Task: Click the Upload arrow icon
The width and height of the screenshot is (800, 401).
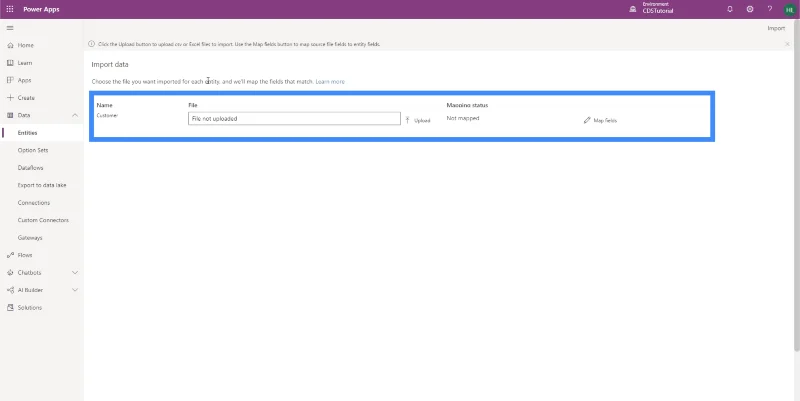Action: [408, 120]
